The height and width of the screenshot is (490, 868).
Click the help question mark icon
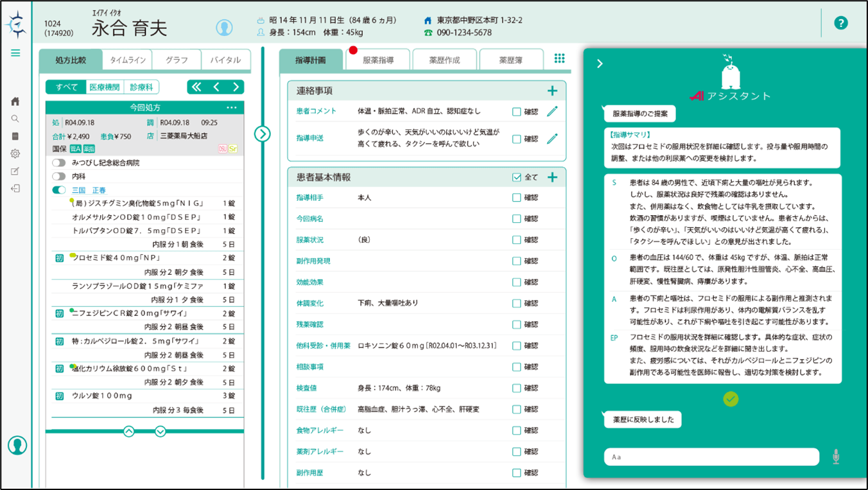(840, 23)
